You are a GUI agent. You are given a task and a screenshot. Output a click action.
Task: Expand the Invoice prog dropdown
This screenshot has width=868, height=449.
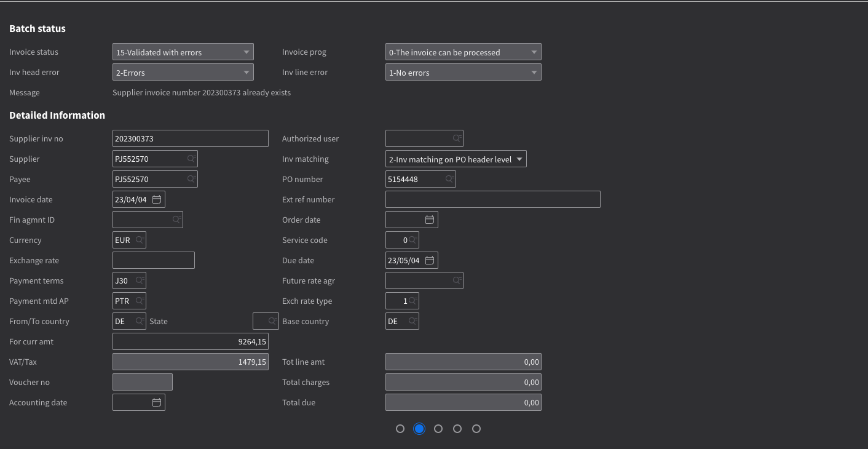pyautogui.click(x=534, y=52)
